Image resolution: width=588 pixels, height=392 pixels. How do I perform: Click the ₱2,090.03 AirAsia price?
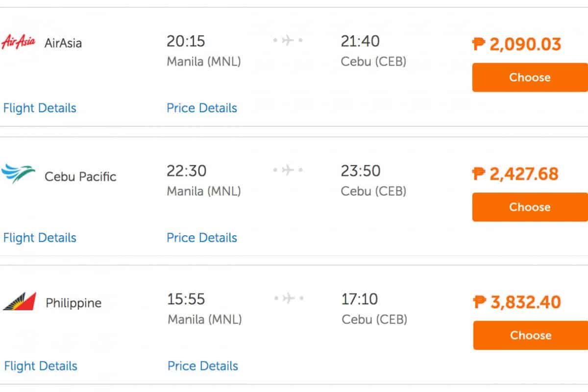(517, 45)
